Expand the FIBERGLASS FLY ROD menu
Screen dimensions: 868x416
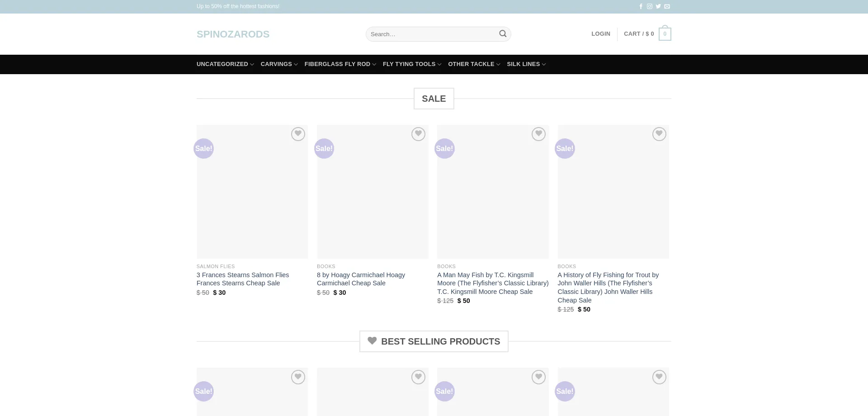(337, 64)
